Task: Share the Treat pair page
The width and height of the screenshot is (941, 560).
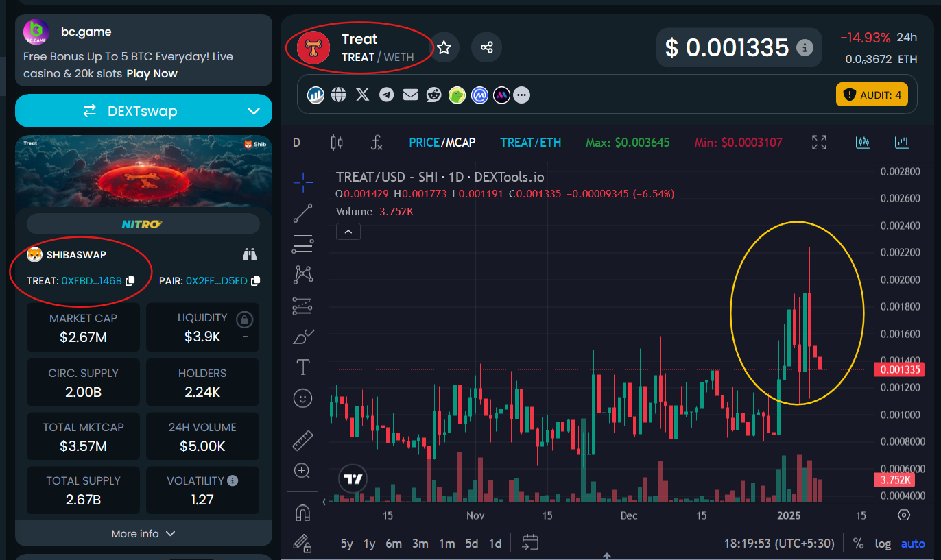Action: 487,47
